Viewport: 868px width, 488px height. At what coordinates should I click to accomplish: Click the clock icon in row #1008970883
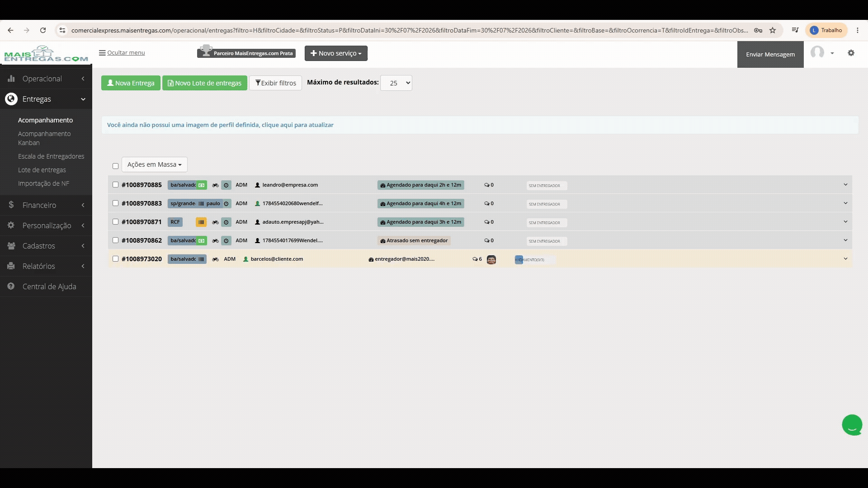click(x=226, y=204)
